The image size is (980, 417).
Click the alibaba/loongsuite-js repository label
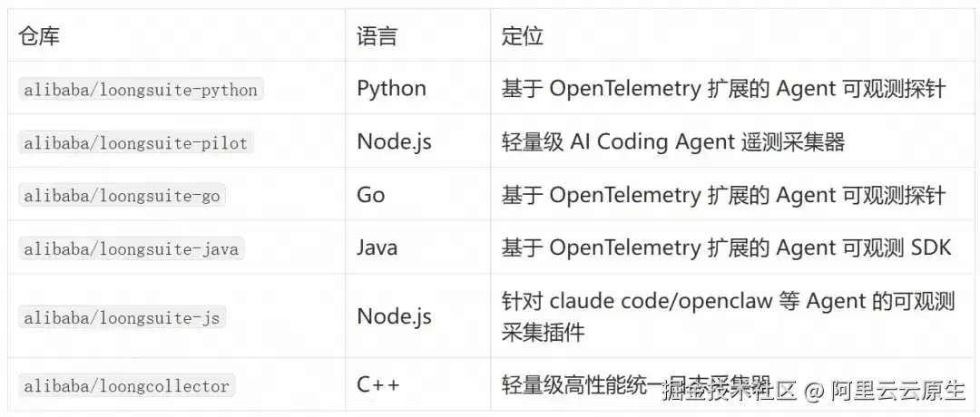122,317
